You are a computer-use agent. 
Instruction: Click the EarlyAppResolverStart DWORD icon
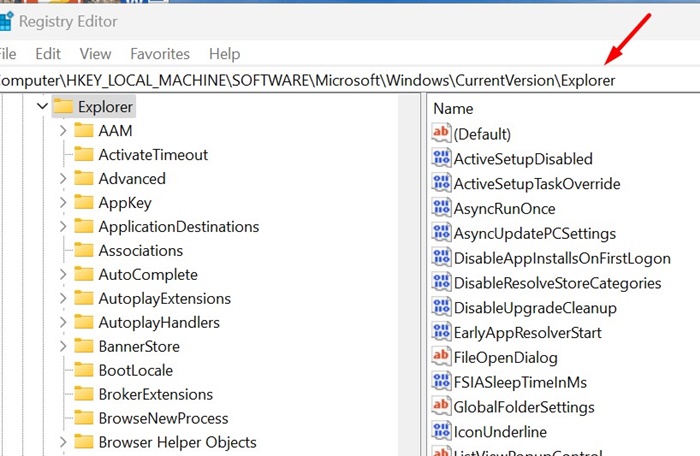pos(441,332)
